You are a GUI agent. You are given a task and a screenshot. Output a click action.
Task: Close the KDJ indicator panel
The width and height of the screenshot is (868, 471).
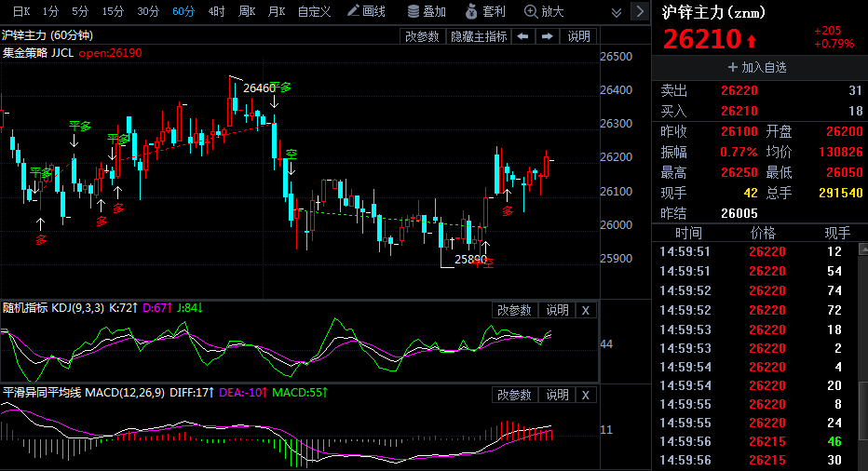pyautogui.click(x=585, y=310)
